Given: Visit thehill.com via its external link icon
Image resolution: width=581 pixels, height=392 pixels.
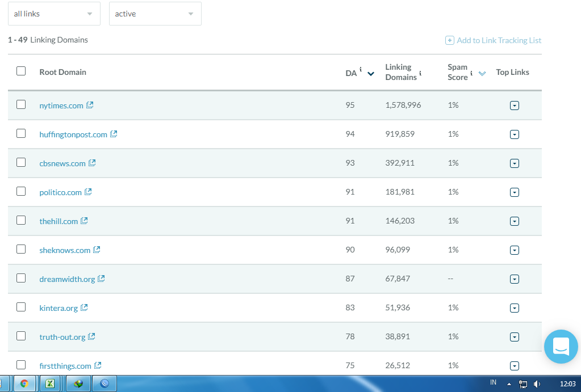Looking at the screenshot, I should pos(85,221).
